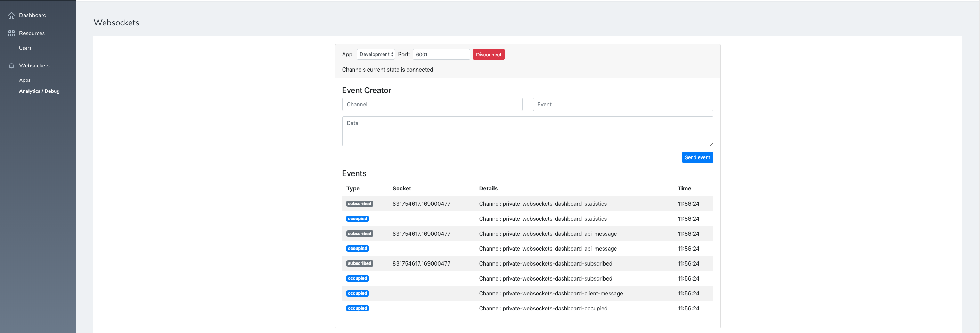The image size is (980, 333).
Task: Click the Channel text field
Action: click(432, 104)
